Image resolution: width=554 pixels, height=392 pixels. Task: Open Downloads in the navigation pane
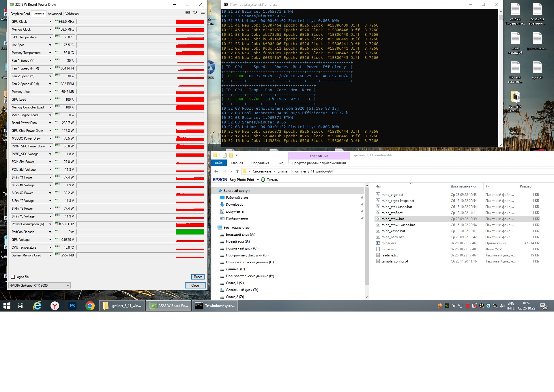coord(234,205)
